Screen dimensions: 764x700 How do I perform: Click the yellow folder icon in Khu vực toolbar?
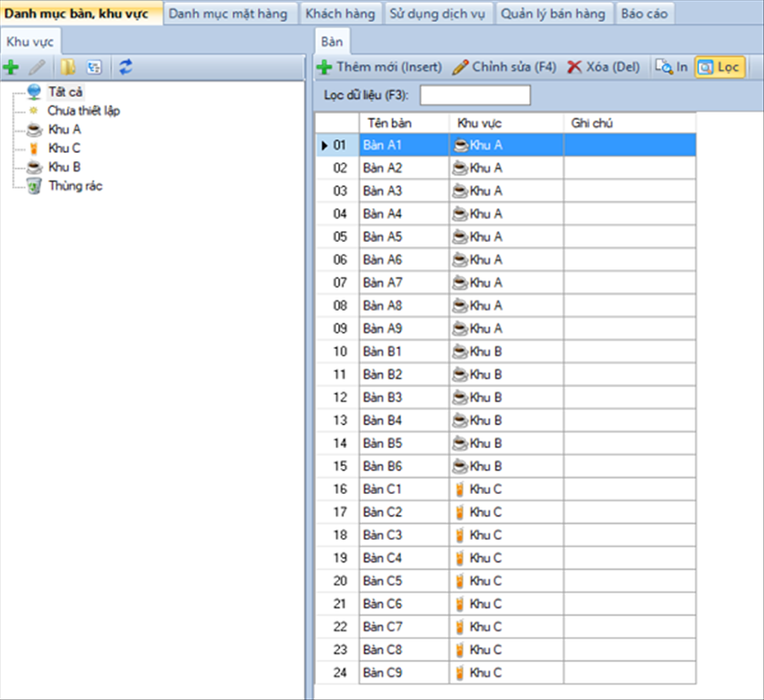(68, 67)
